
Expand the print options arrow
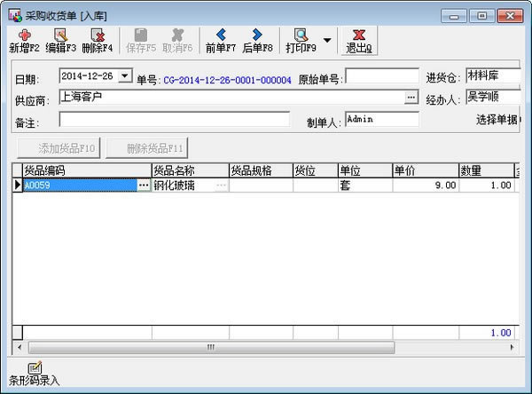click(327, 40)
